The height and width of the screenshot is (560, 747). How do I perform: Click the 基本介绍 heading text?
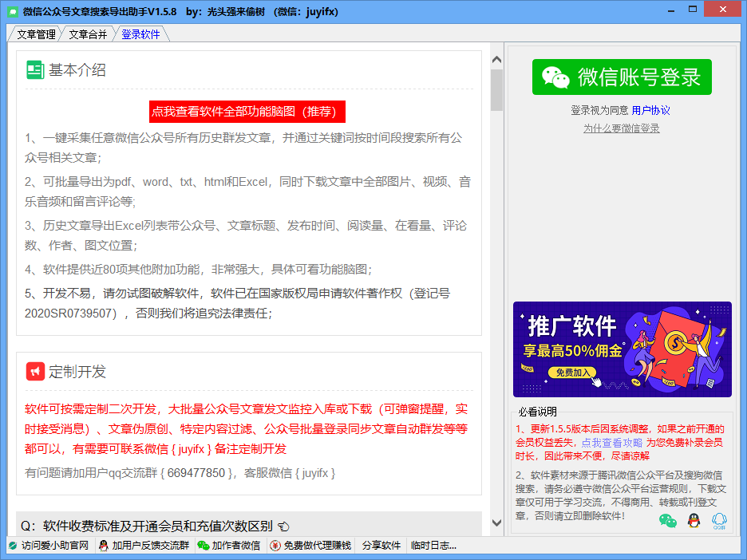(77, 70)
